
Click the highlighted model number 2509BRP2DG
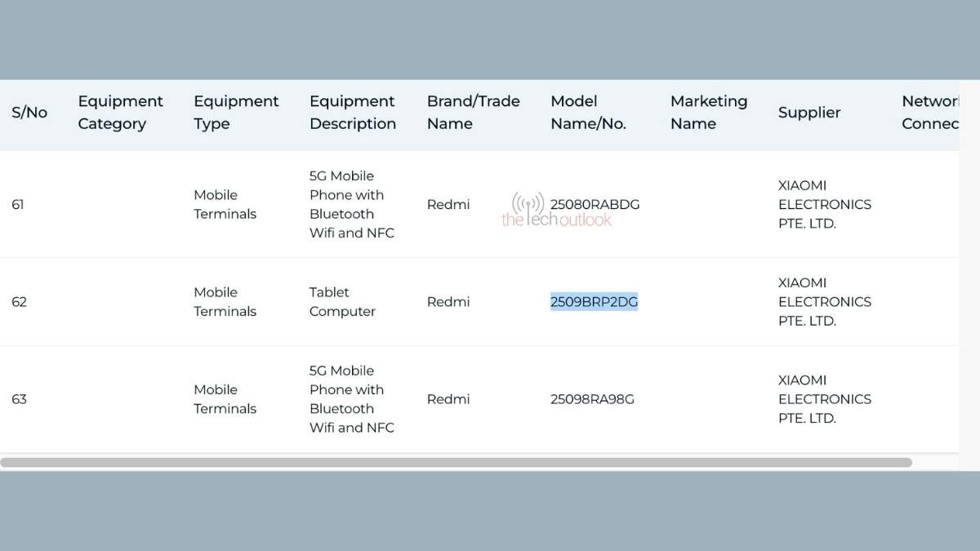(x=594, y=302)
